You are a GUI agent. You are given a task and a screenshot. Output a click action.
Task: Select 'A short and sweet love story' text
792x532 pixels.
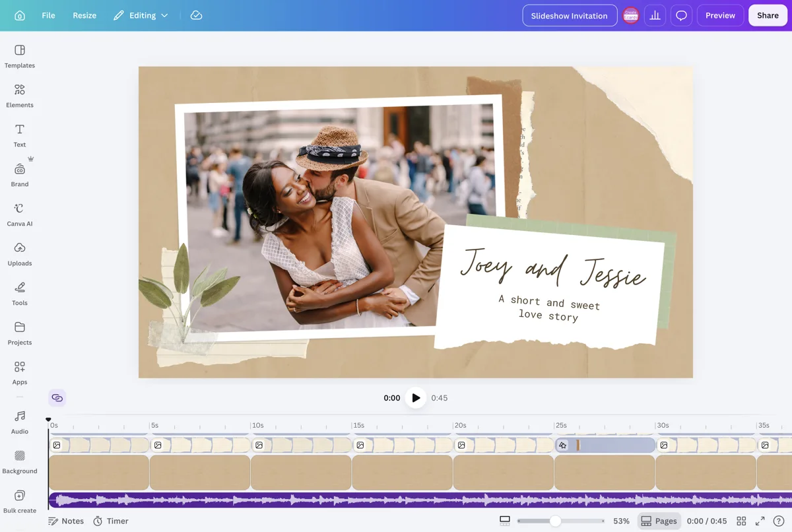[x=549, y=308]
